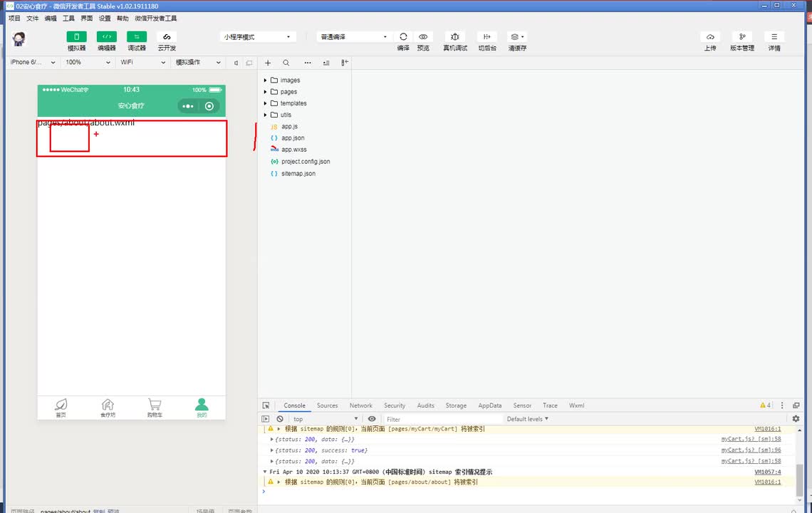
Task: Start 真机调试 remote device debugging
Action: click(x=454, y=37)
